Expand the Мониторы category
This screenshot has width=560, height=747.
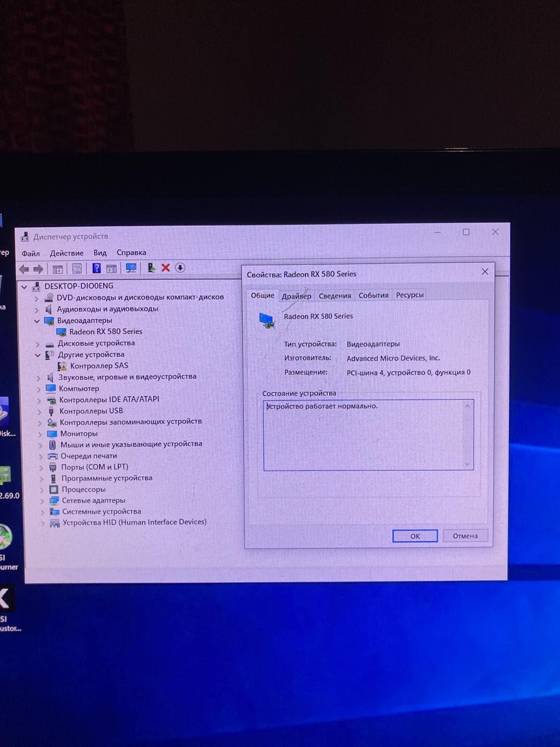40,434
